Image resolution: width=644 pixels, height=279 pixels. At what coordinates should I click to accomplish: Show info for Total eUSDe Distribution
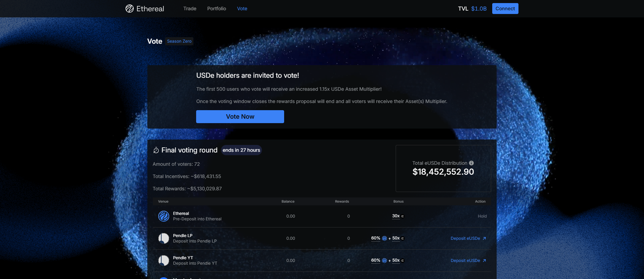tap(471, 163)
